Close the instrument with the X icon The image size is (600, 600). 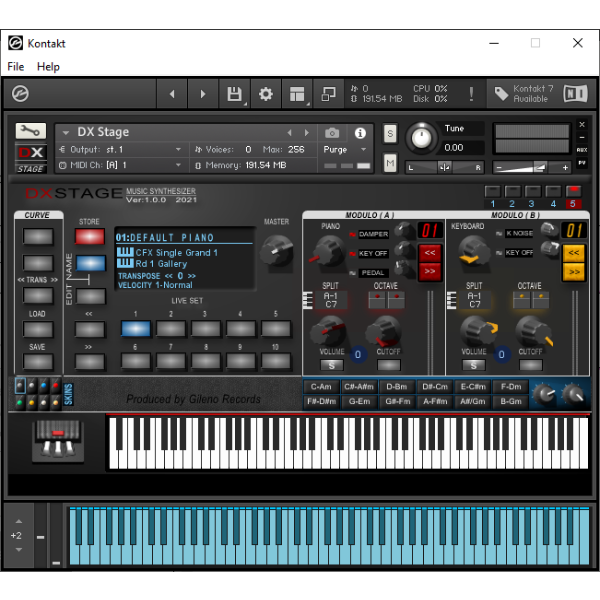pyautogui.click(x=582, y=124)
